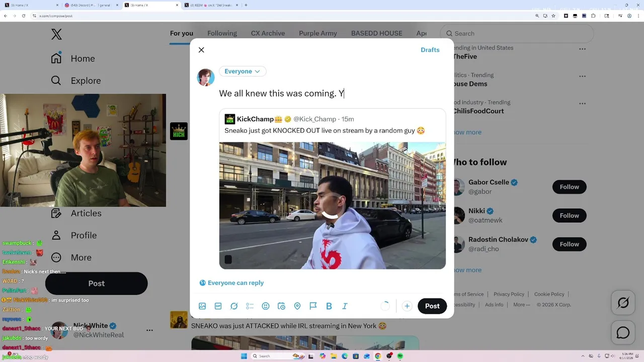Open the quoted KickChamp post video
The height and width of the screenshot is (362, 644).
[x=332, y=205]
